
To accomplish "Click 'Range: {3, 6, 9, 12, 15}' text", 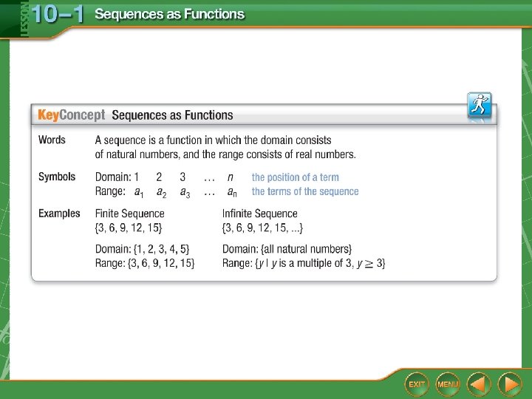I will click(145, 263).
